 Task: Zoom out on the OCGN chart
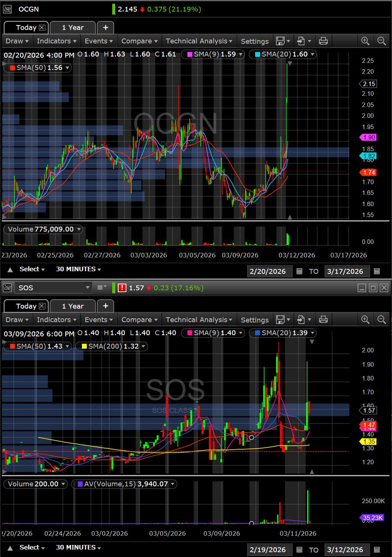[381, 41]
